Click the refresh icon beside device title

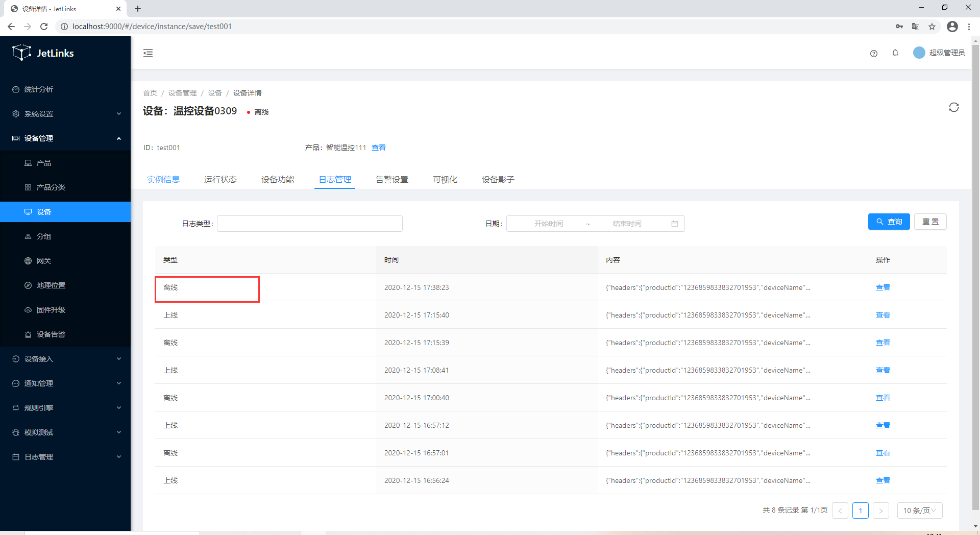click(x=953, y=107)
